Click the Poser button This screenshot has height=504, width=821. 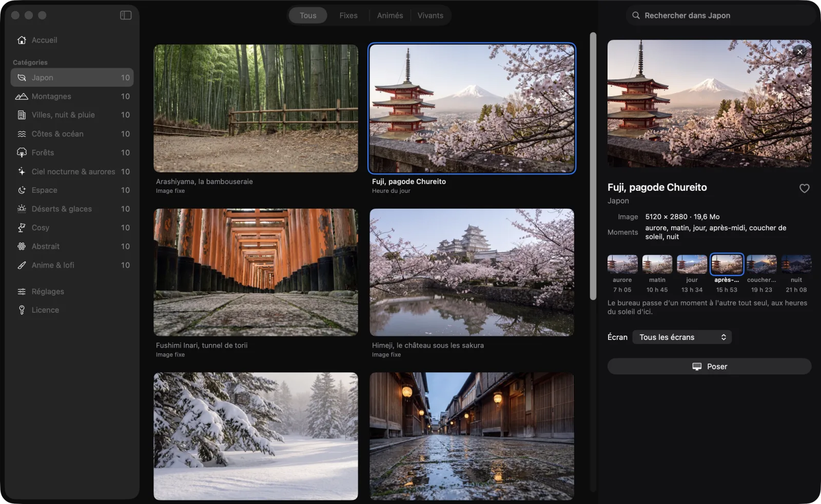point(709,367)
